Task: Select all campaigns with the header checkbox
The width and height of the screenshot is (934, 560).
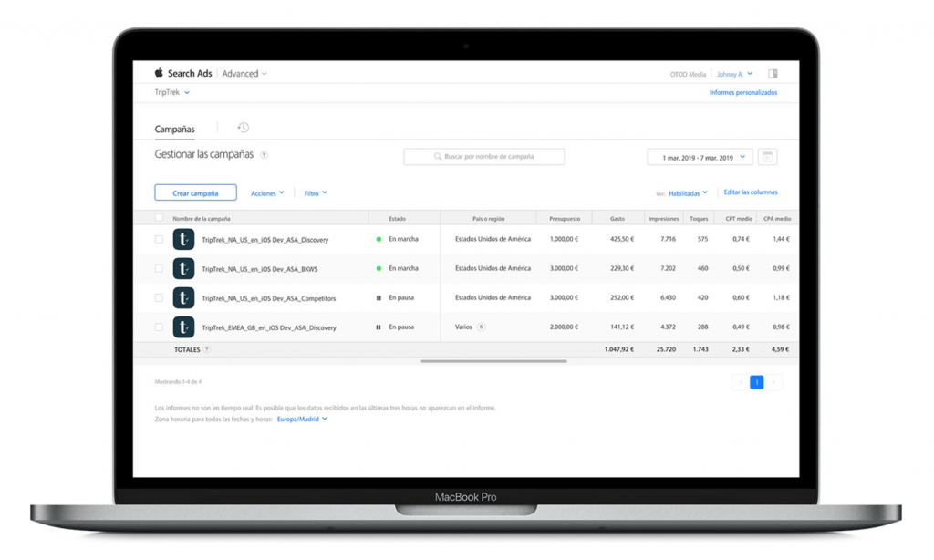Action: [x=159, y=217]
